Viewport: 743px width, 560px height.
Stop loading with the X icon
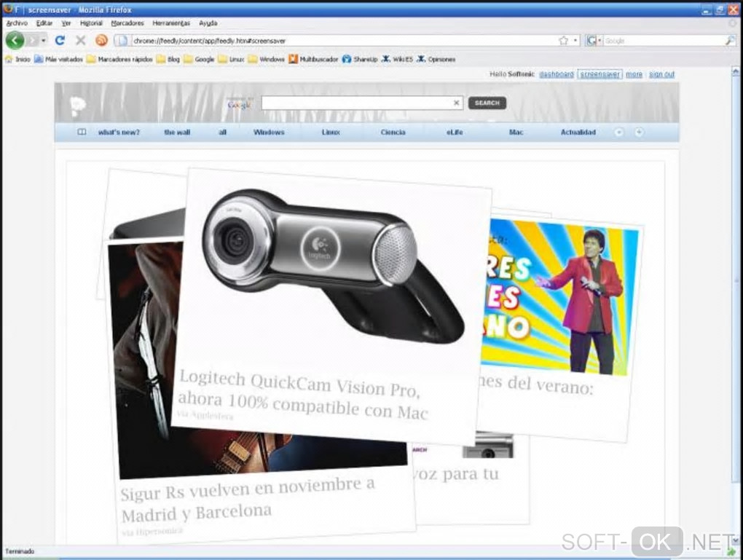coord(81,40)
